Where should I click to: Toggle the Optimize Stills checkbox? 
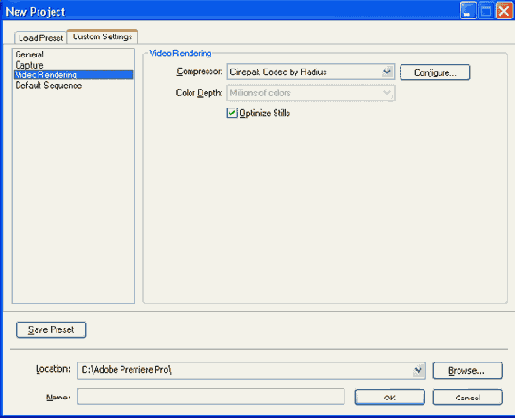tap(231, 113)
